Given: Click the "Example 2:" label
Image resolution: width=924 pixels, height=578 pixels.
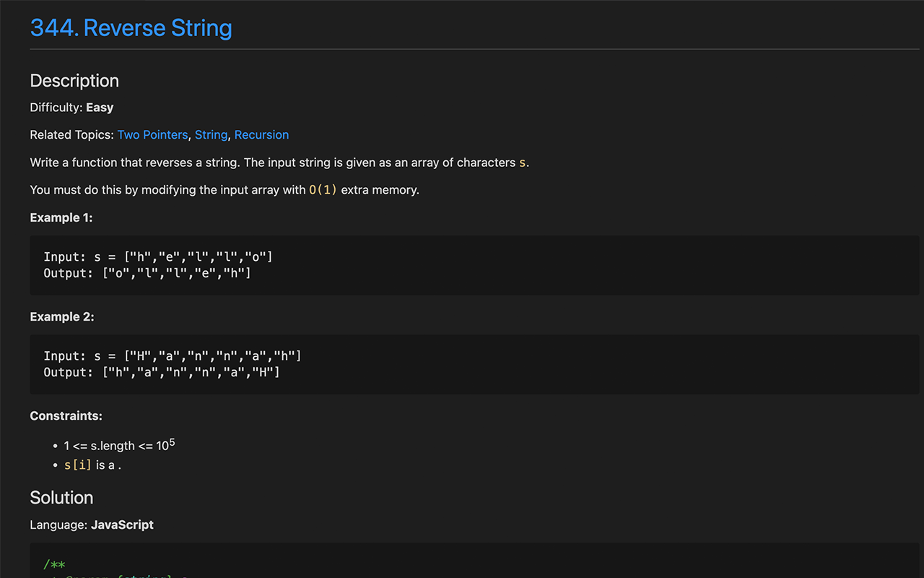Looking at the screenshot, I should tap(62, 316).
